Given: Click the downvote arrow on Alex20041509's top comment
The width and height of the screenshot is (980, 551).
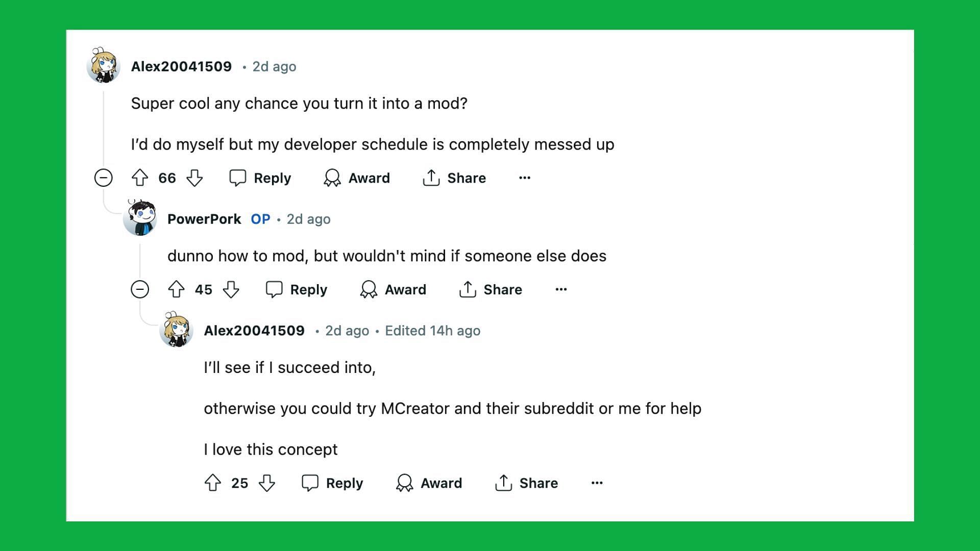Looking at the screenshot, I should point(197,178).
